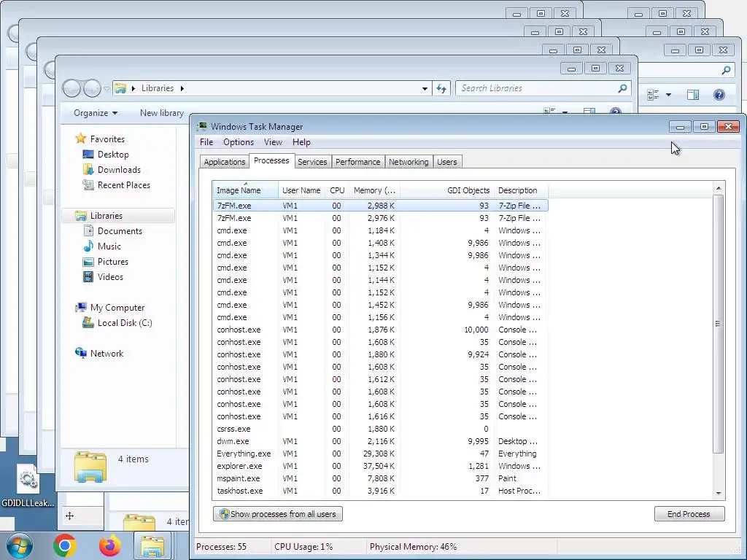Image resolution: width=747 pixels, height=560 pixels.
Task: Switch to the Services tab
Action: pyautogui.click(x=312, y=162)
